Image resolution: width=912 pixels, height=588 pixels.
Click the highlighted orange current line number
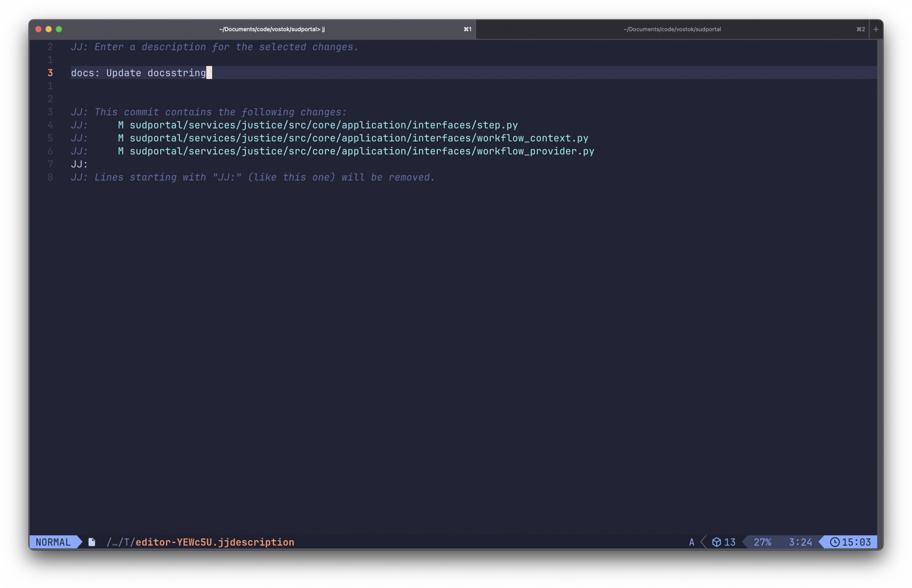tap(50, 73)
